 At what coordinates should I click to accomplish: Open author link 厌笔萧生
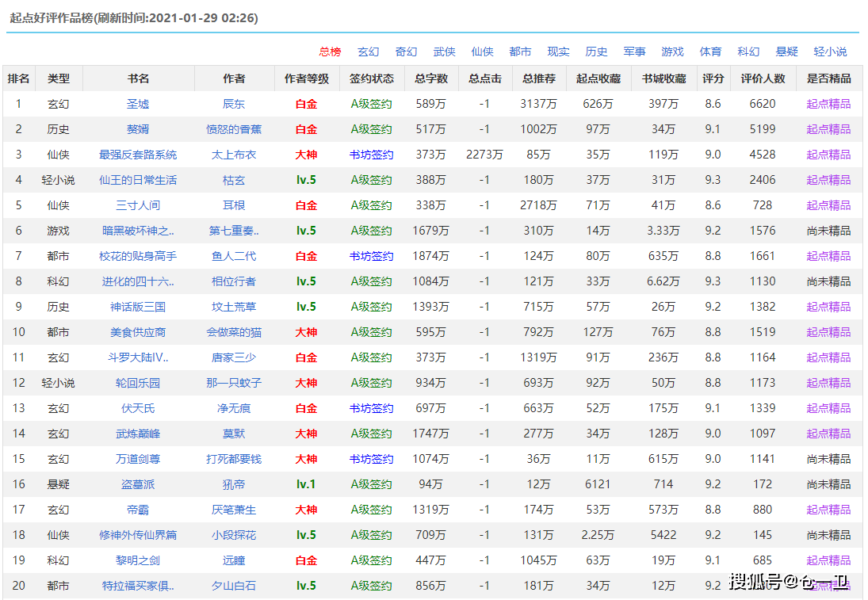234,510
